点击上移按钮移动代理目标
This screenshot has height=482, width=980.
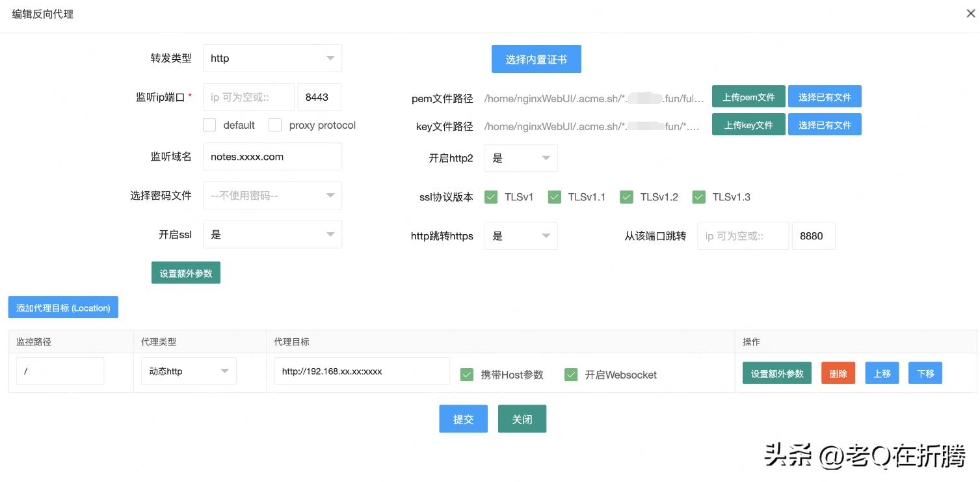[x=881, y=373]
